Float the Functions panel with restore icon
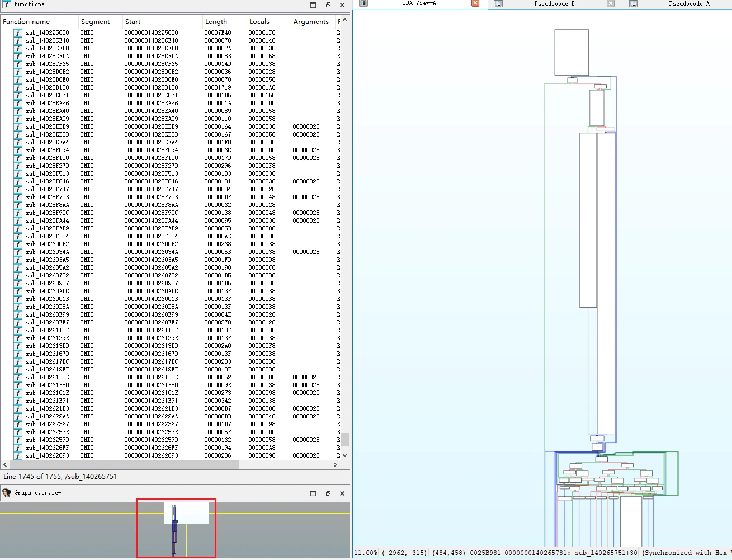The height and width of the screenshot is (560, 732). 328,5
